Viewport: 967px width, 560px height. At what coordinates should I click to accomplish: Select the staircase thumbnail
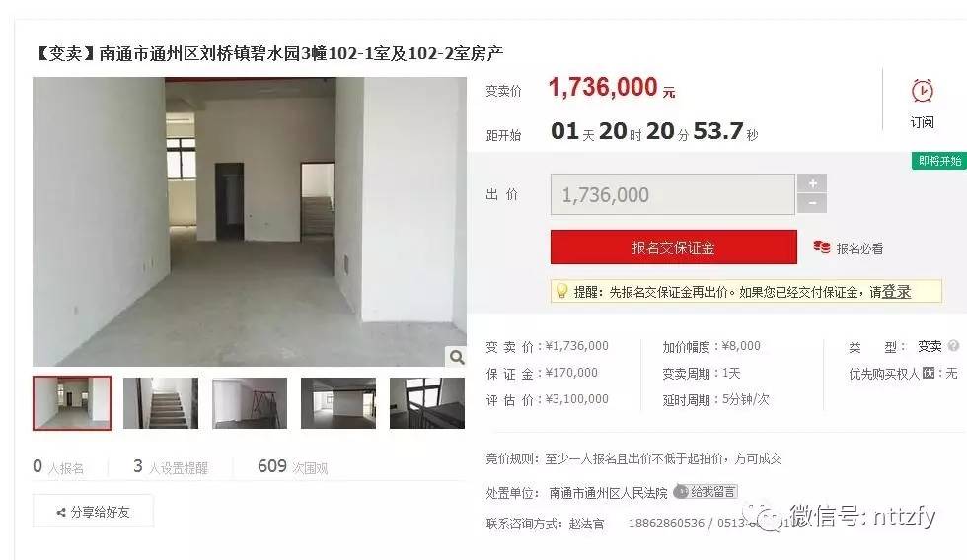tap(161, 403)
